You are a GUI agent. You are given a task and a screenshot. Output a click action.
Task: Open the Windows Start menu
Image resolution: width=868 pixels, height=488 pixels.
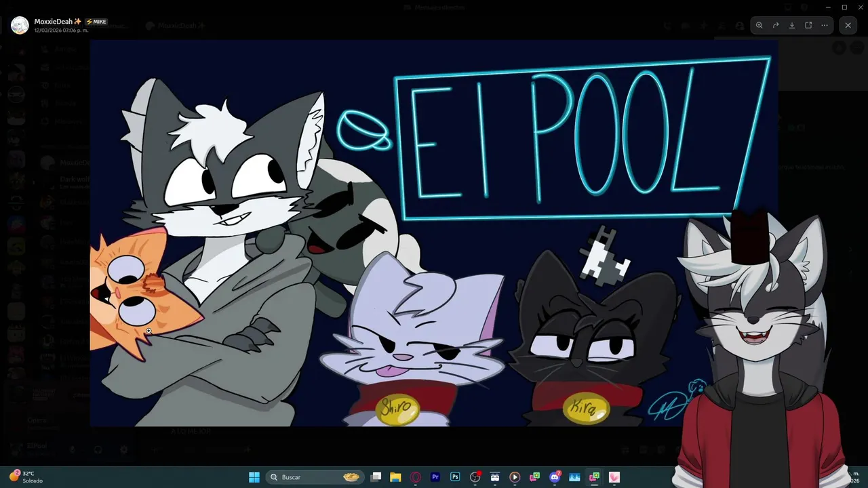tap(254, 477)
